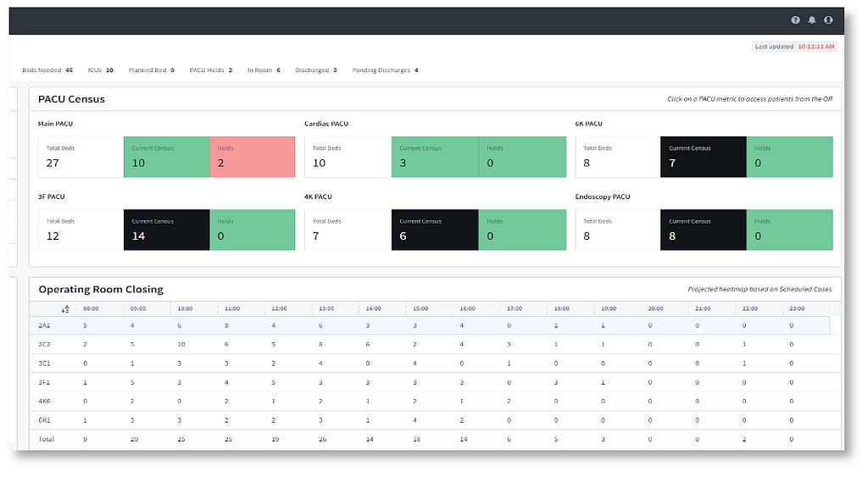Open 4K PACU Current Census tile

click(435, 230)
